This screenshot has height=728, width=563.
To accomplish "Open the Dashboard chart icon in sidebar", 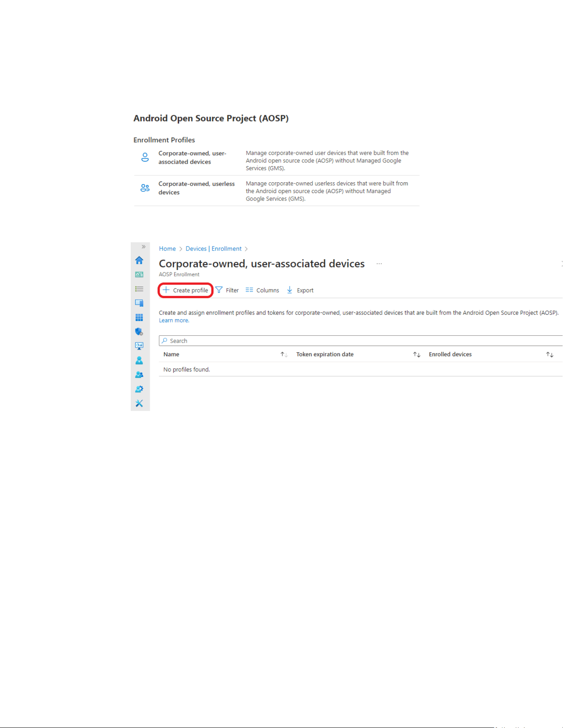I will click(139, 274).
